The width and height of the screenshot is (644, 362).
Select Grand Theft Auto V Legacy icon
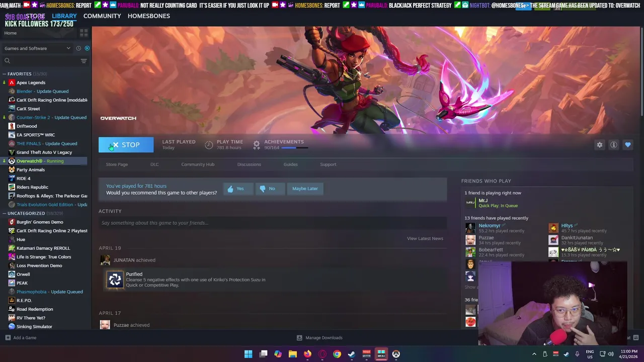point(12,152)
